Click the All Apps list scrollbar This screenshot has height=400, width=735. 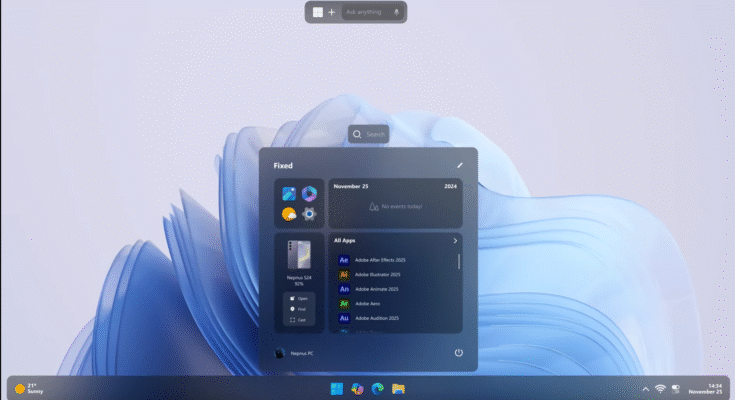[x=458, y=262]
